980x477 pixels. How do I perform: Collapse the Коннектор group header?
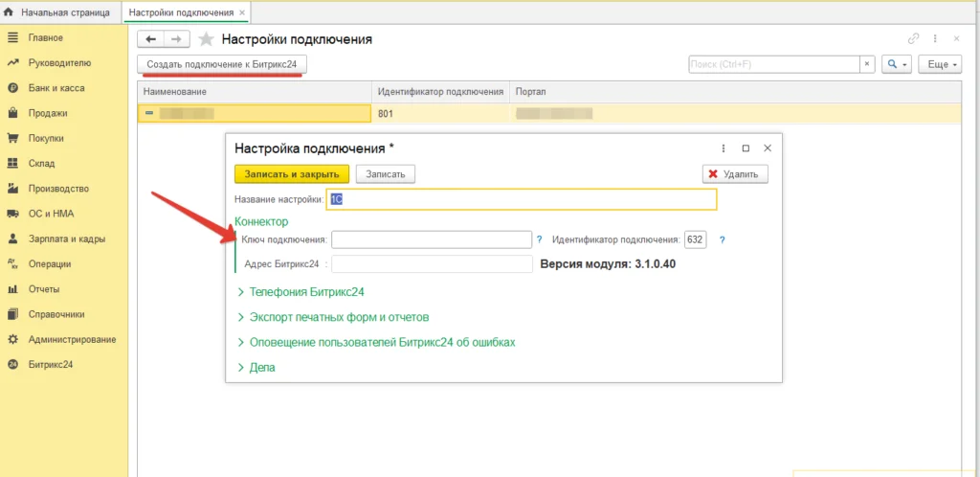pos(261,221)
